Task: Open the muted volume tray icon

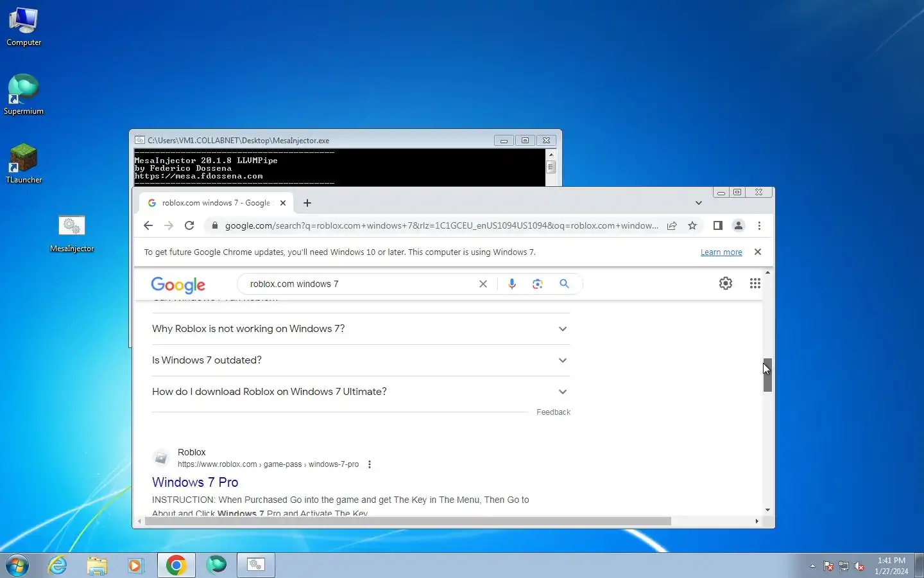Action: click(860, 566)
